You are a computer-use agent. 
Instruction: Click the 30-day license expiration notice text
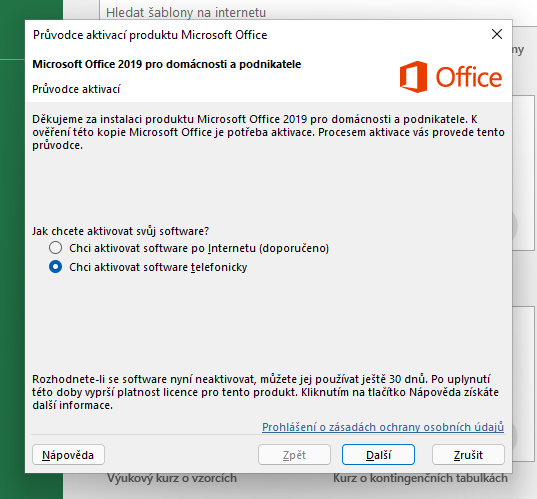[x=265, y=392]
